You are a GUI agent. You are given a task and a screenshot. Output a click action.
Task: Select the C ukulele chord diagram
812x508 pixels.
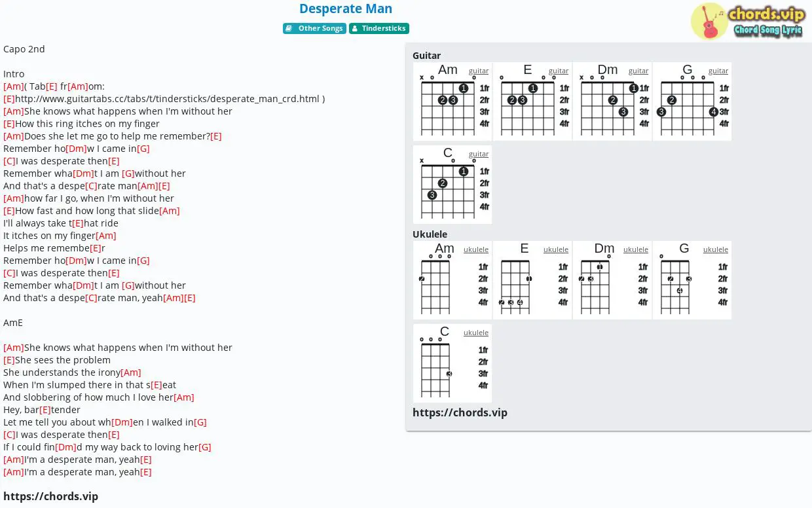(452, 363)
